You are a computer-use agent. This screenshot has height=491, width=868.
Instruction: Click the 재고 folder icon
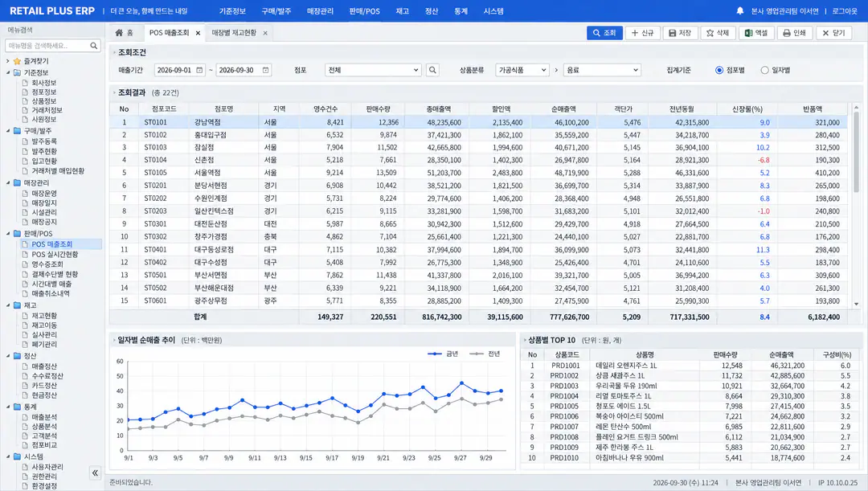point(17,305)
